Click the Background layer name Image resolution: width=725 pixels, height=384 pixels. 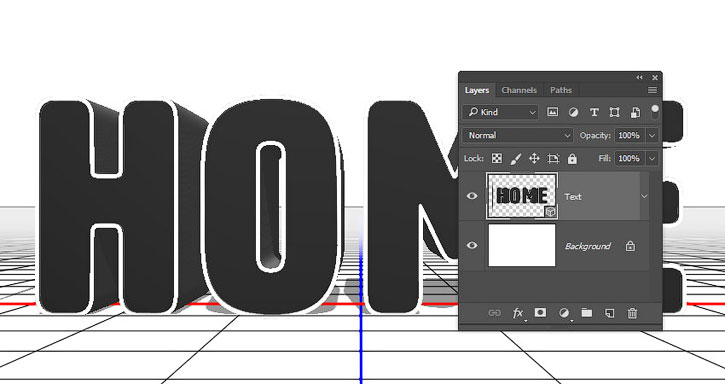(x=588, y=246)
